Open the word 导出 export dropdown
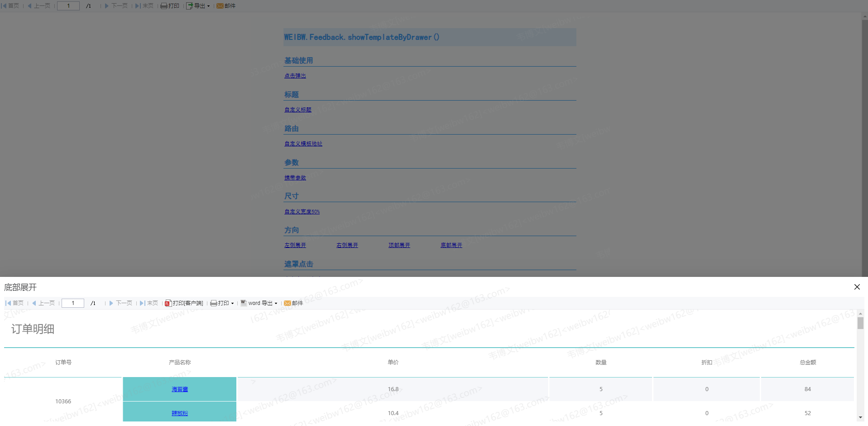Screen dimensions: 868x426 tap(259, 303)
